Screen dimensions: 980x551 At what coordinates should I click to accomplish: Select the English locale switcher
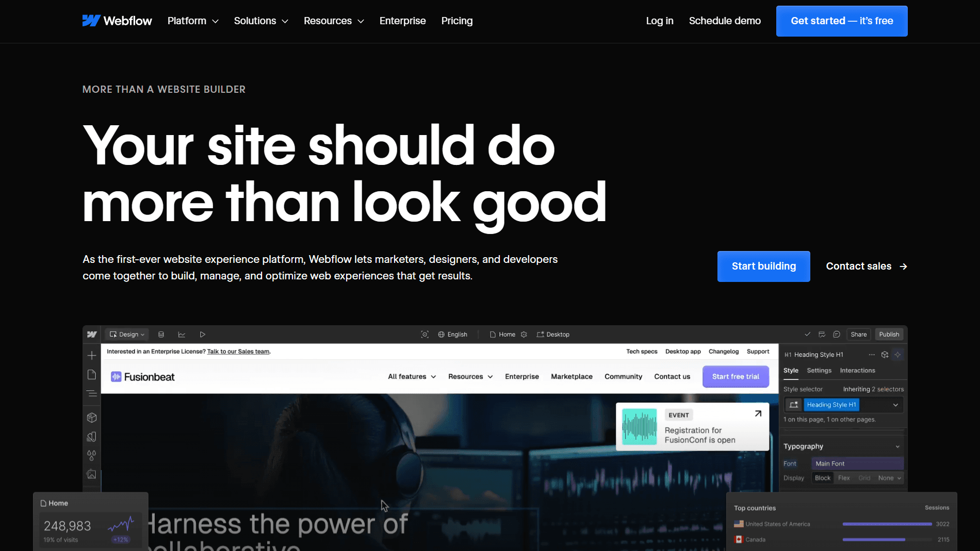[x=452, y=335]
